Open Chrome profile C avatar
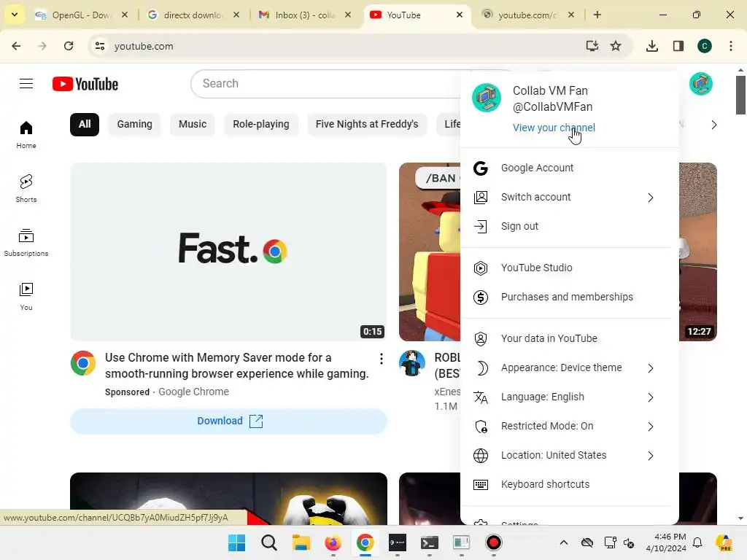The height and width of the screenshot is (560, 747). point(704,46)
